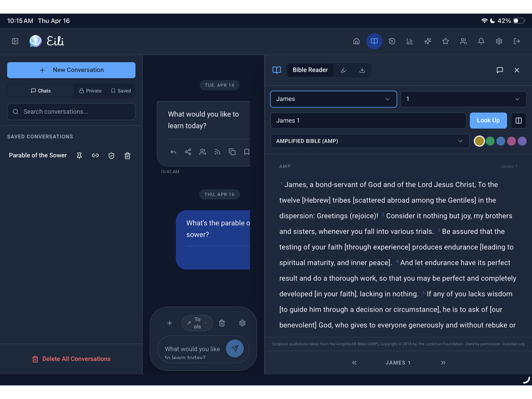
Task: Click the share icon under the message
Action: (x=188, y=152)
